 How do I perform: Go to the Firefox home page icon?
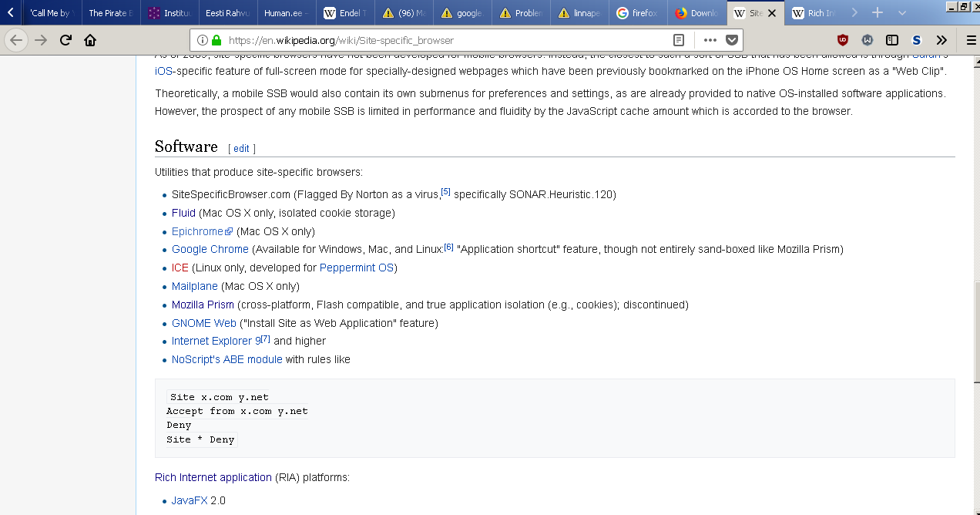pos(90,40)
